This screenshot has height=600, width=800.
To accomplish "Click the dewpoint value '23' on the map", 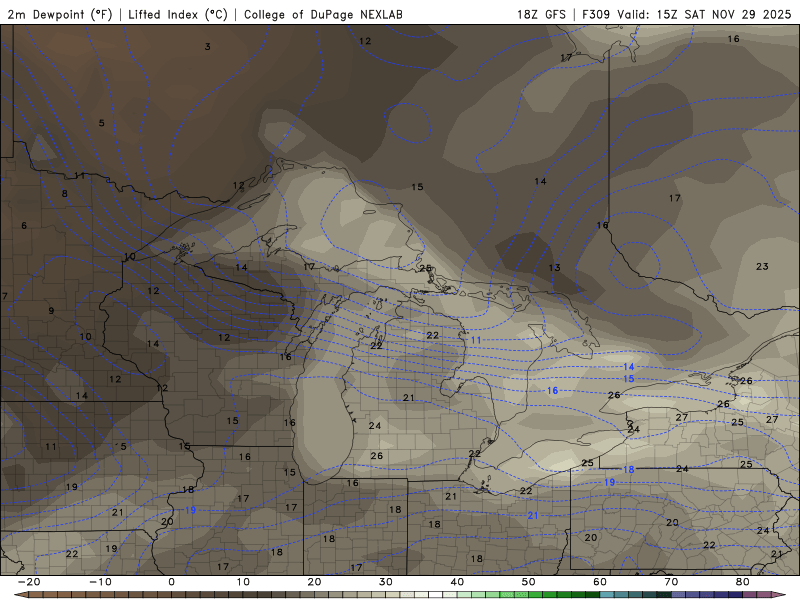I will pyautogui.click(x=762, y=266).
